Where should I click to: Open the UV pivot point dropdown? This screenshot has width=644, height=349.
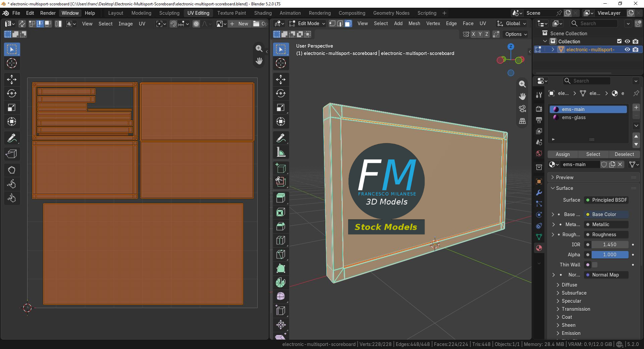[x=161, y=24]
